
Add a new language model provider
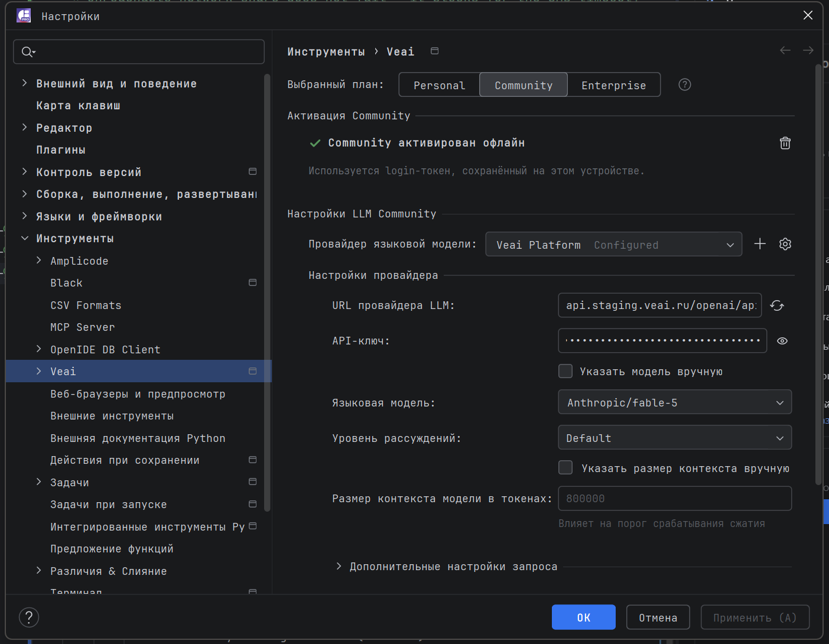coord(760,244)
